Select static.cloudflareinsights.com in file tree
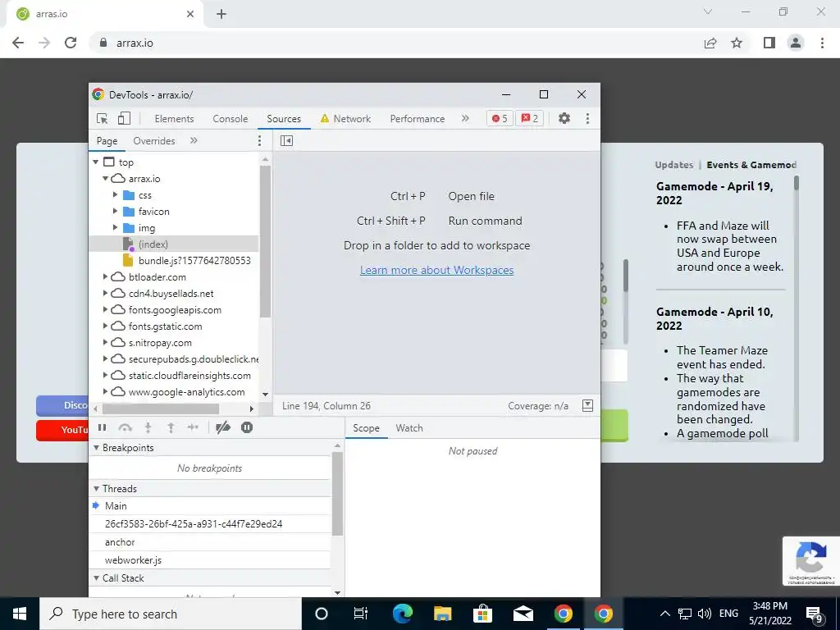 coord(189,376)
